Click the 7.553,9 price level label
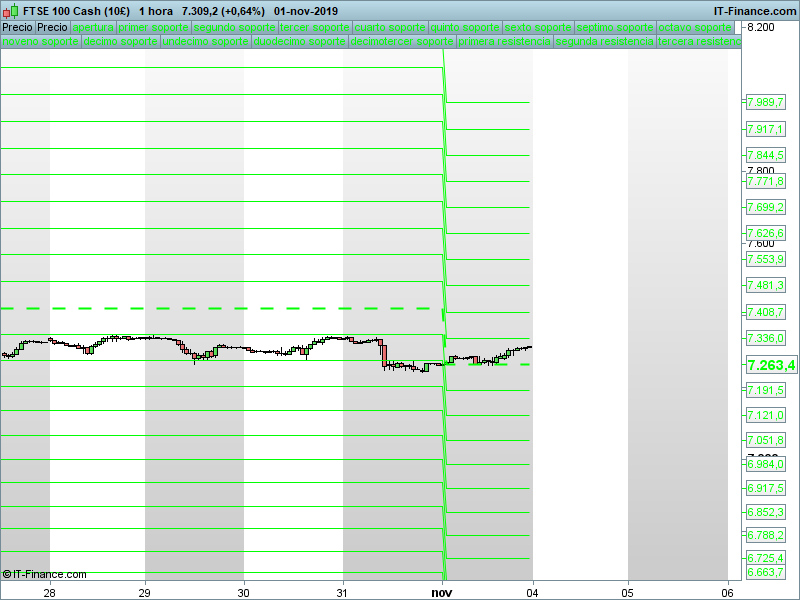 (765, 259)
